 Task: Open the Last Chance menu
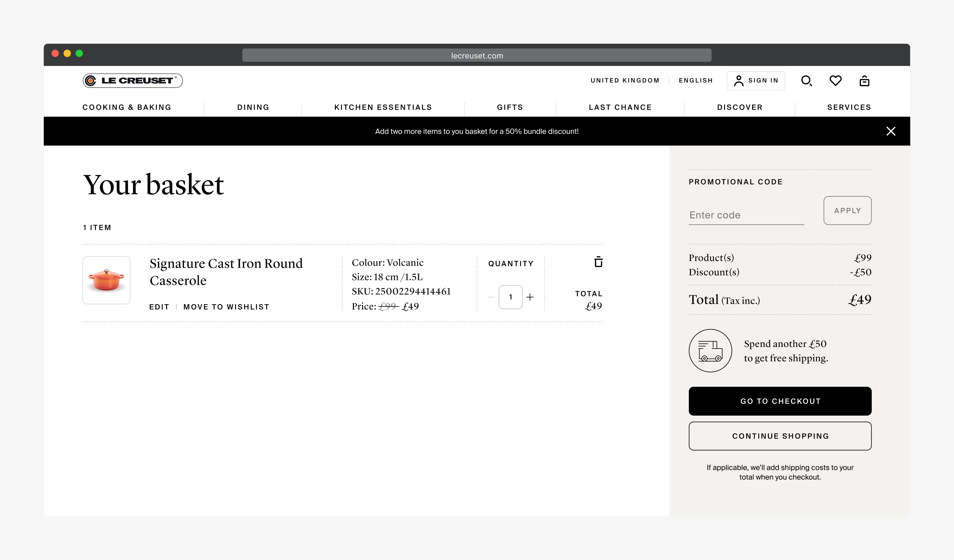click(x=620, y=108)
